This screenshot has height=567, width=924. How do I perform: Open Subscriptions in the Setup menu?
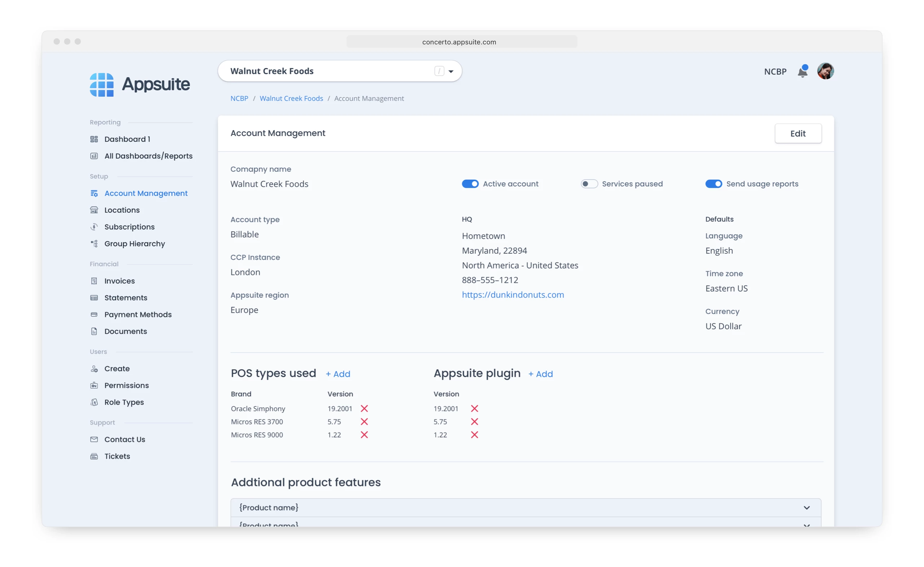(x=129, y=227)
